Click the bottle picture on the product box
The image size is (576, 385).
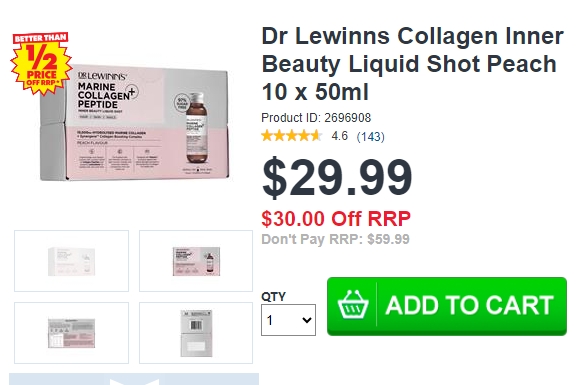coord(196,128)
